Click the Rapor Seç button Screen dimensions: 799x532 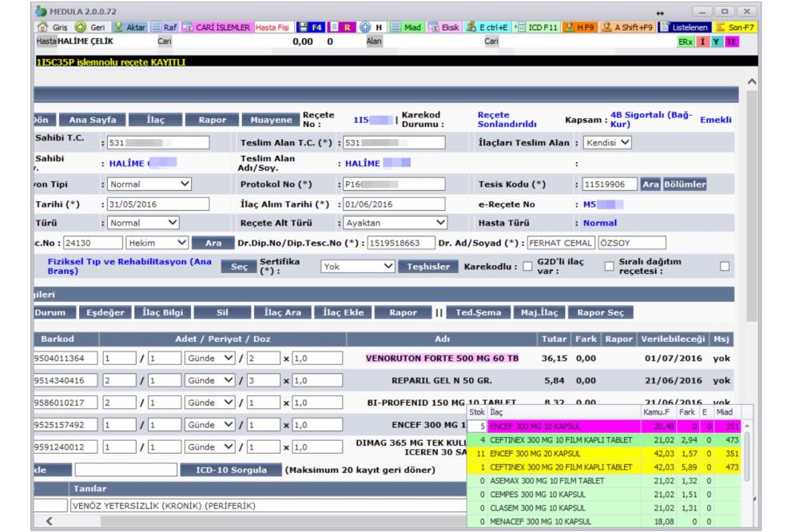[x=600, y=312]
